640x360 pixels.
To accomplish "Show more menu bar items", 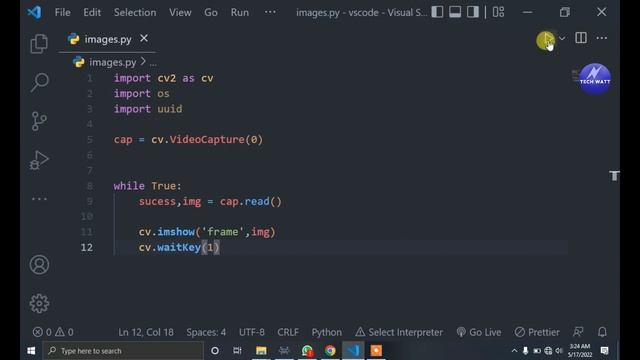I will pyautogui.click(x=270, y=12).
